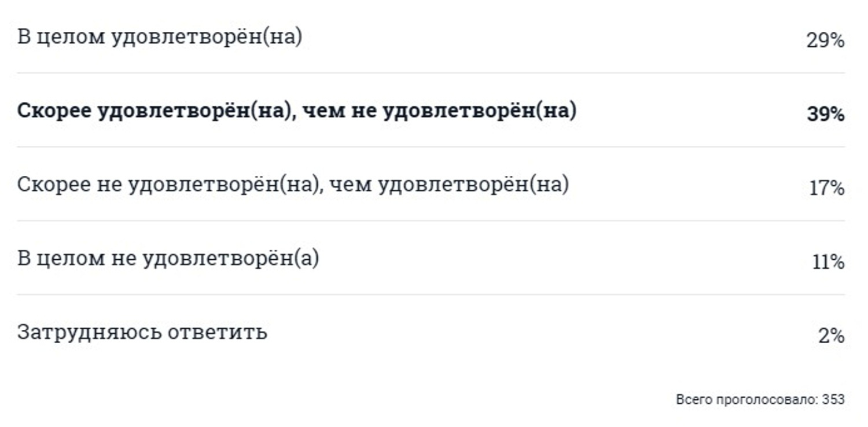This screenshot has width=868, height=427.
Task: Click the bold 39% result
Action: tap(826, 114)
